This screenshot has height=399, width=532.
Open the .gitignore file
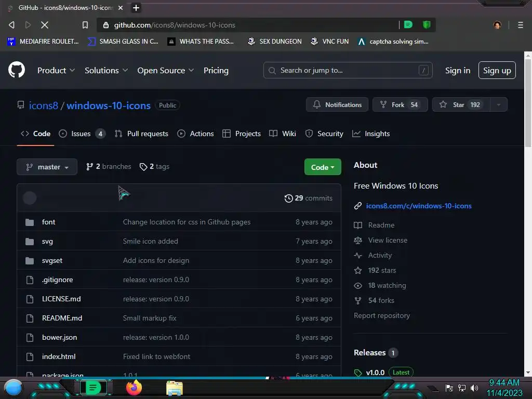pyautogui.click(x=57, y=280)
